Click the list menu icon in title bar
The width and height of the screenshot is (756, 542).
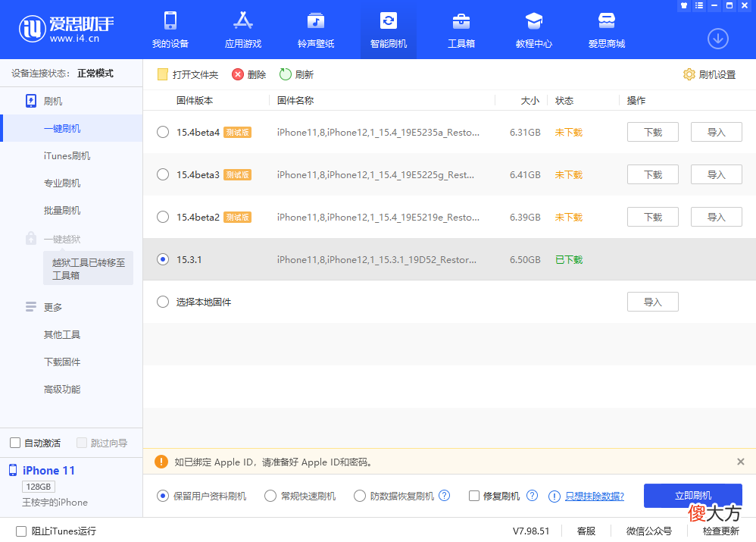pyautogui.click(x=699, y=5)
